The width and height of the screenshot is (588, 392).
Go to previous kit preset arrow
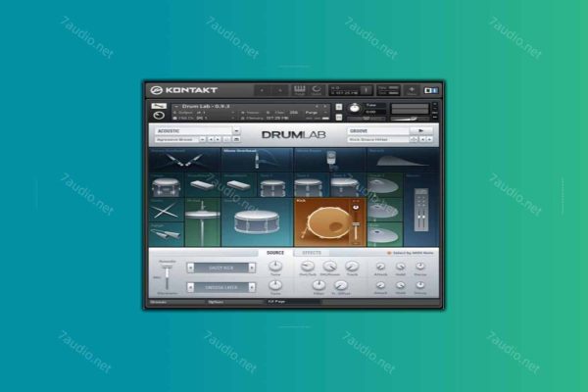[211, 139]
